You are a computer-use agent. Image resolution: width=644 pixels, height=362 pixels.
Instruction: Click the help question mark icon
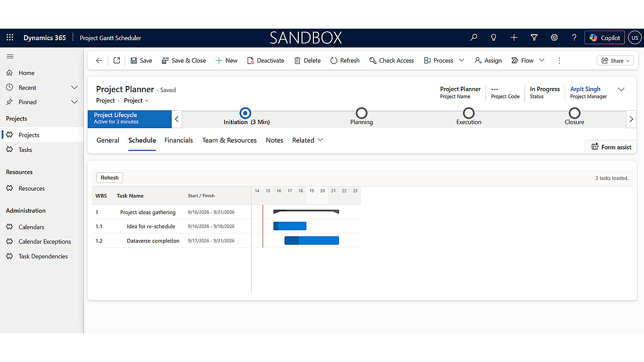pyautogui.click(x=574, y=38)
